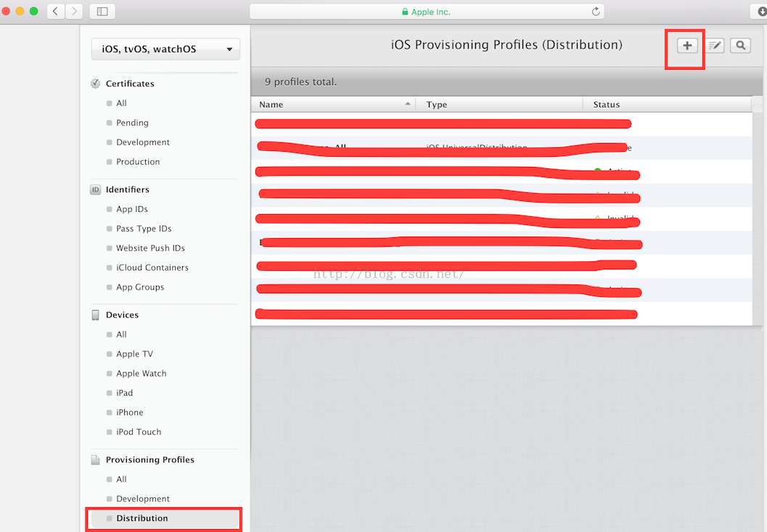Open App IDs
Image resolution: width=767 pixels, height=532 pixels.
(132, 209)
